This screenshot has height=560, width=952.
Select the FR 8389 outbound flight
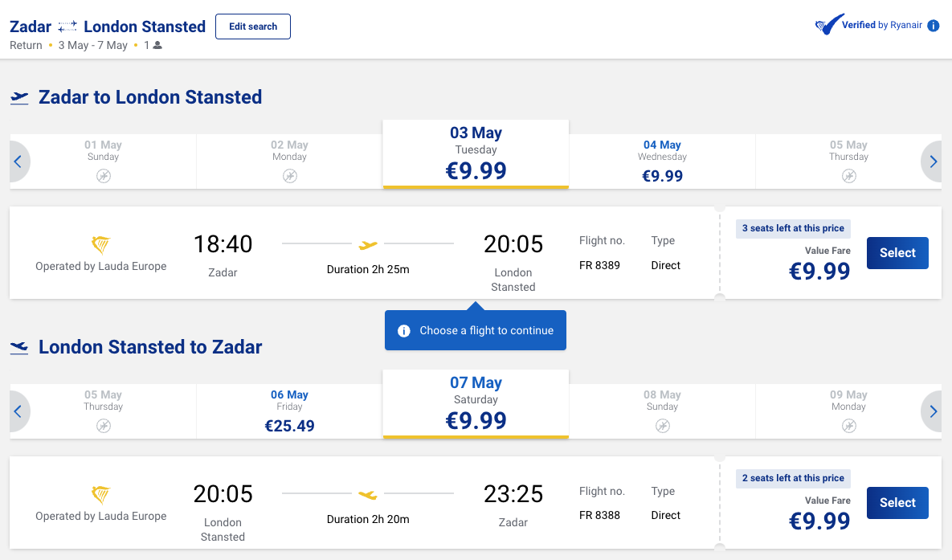tap(897, 253)
